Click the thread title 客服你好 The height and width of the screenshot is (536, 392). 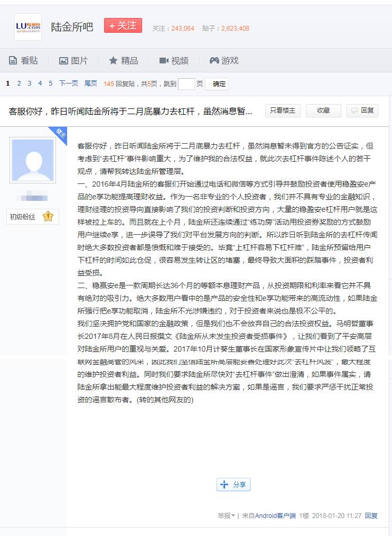(x=130, y=112)
